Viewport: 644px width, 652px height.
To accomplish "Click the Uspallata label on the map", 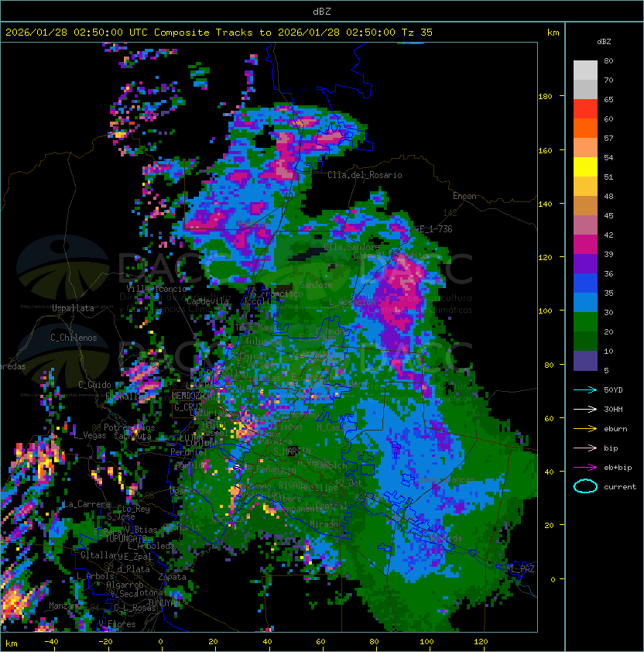I will (x=73, y=308).
